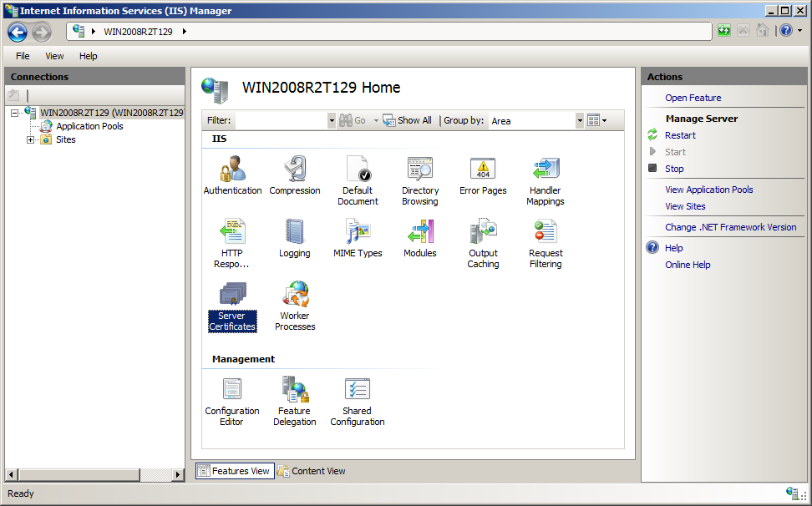Open the View menu
812x506 pixels.
tap(53, 56)
